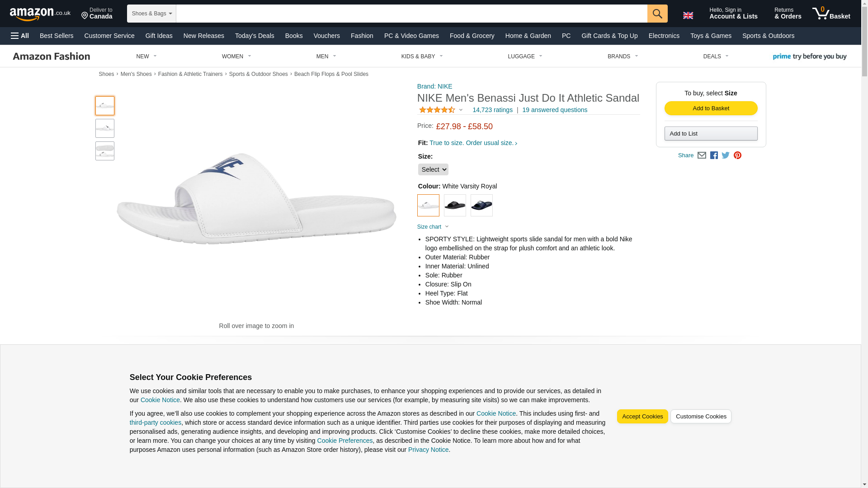
Task: Click Accept Cookies button
Action: click(642, 417)
